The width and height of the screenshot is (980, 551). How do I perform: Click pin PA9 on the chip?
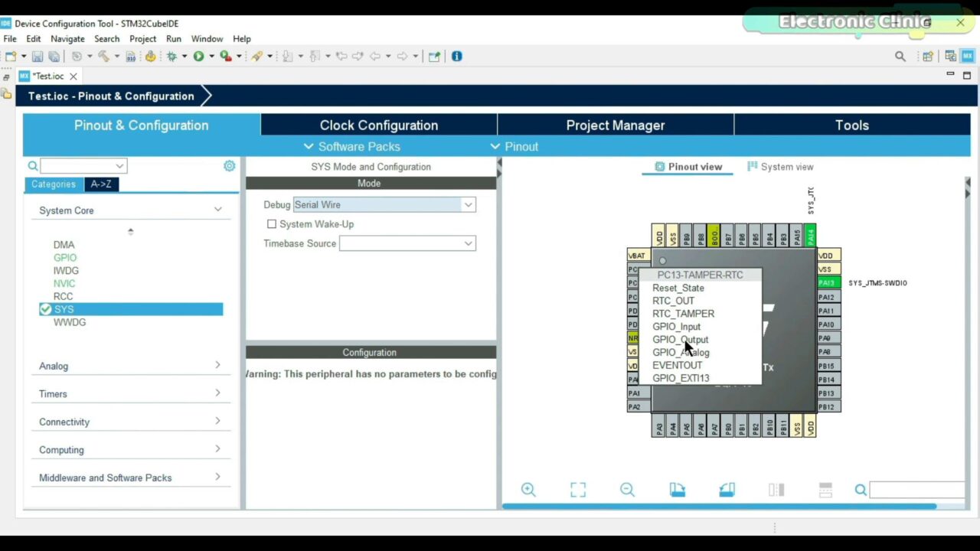click(828, 337)
